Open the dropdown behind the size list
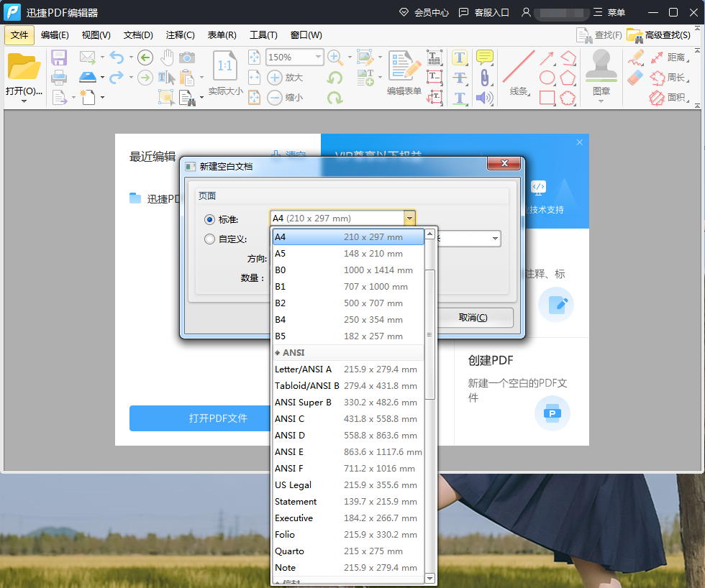The height and width of the screenshot is (588, 705). click(x=495, y=239)
